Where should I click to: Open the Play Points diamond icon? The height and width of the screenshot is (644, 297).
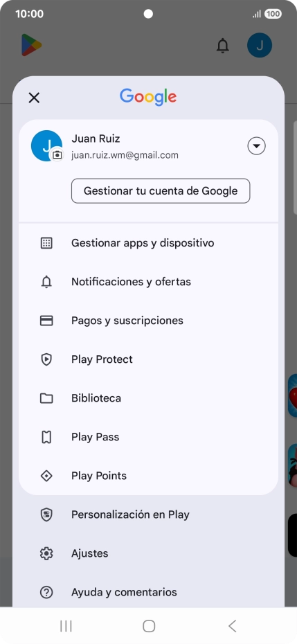pos(46,476)
